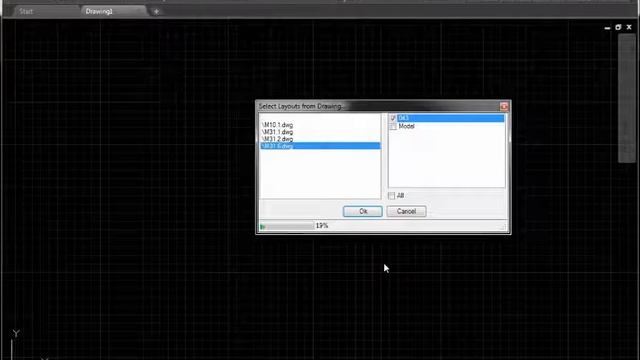Click the 19% progress bar
Screen dimensions: 640x360
tap(287, 226)
